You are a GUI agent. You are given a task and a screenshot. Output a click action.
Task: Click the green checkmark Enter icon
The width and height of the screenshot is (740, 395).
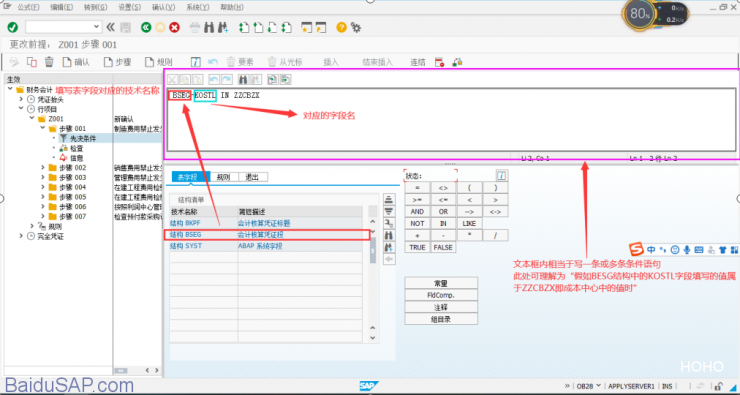(13, 27)
